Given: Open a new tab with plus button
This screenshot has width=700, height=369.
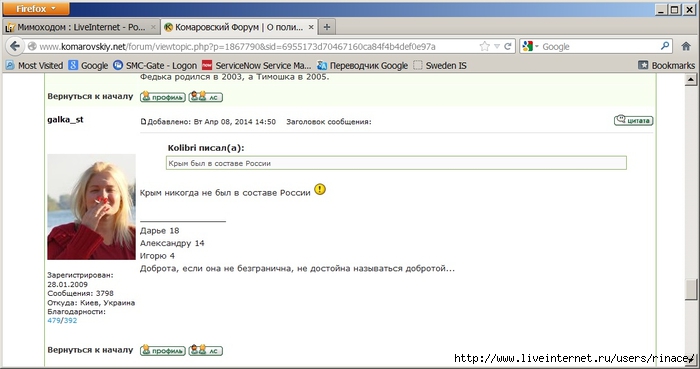Looking at the screenshot, I should [327, 27].
